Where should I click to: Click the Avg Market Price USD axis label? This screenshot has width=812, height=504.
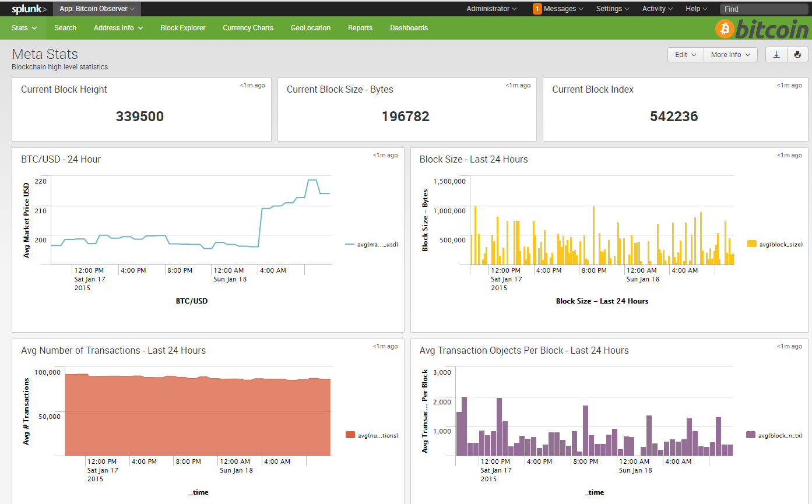(x=26, y=220)
